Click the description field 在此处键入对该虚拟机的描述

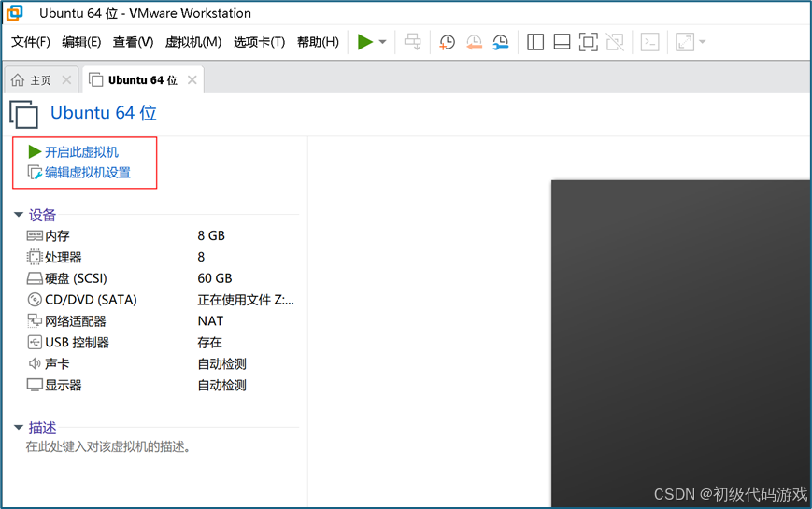(x=108, y=446)
